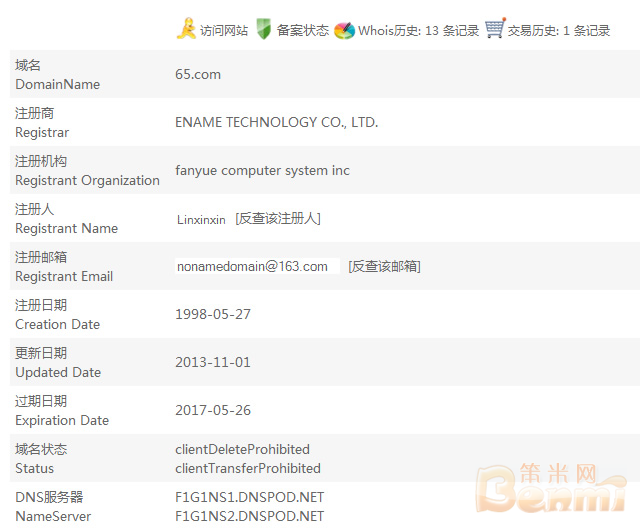Click the 域名状态 Status label
This screenshot has height=531, width=640.
tap(41, 459)
